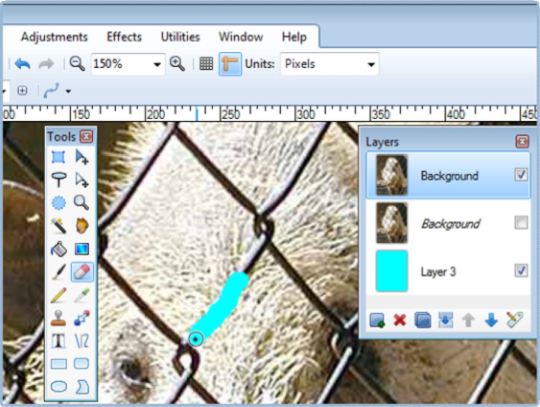Image resolution: width=540 pixels, height=407 pixels.
Task: Select the Pan hand tool
Action: pyautogui.click(x=82, y=226)
